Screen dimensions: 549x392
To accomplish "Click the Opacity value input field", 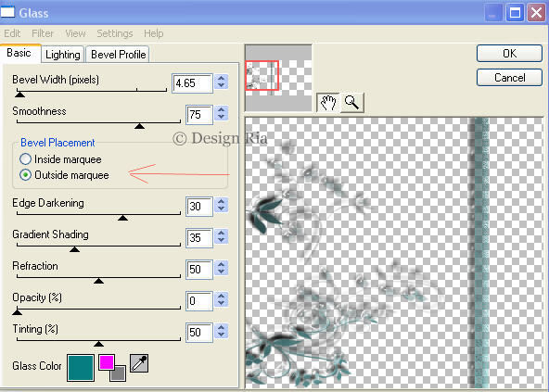I will click(198, 301).
